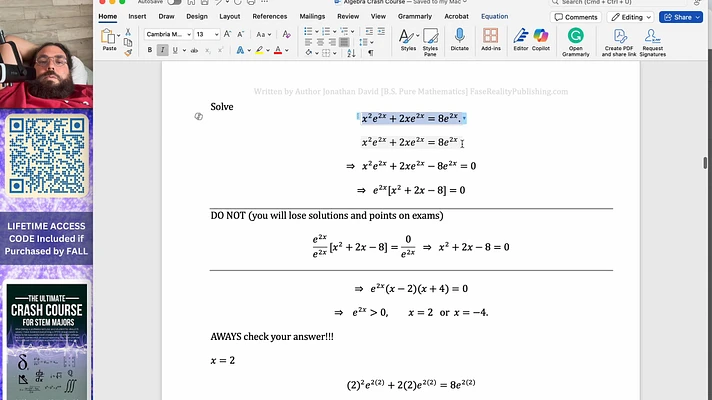Open Grammarly panel
The image size is (712, 400).
click(575, 42)
